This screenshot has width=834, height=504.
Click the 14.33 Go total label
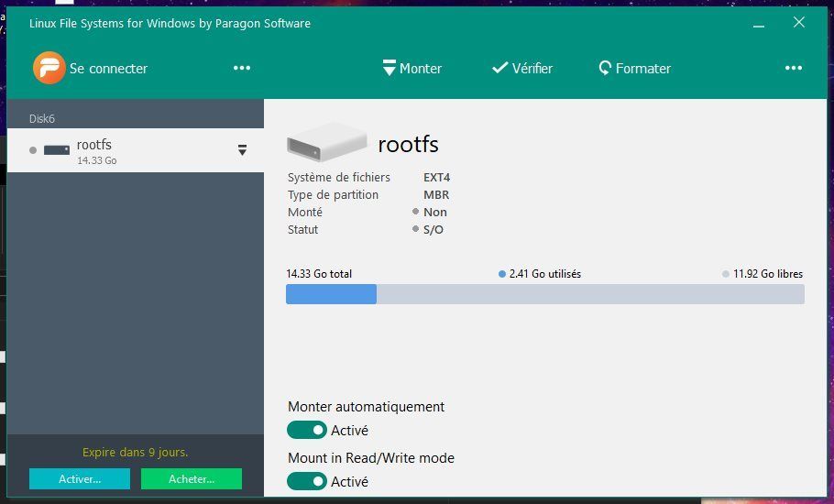(x=319, y=274)
